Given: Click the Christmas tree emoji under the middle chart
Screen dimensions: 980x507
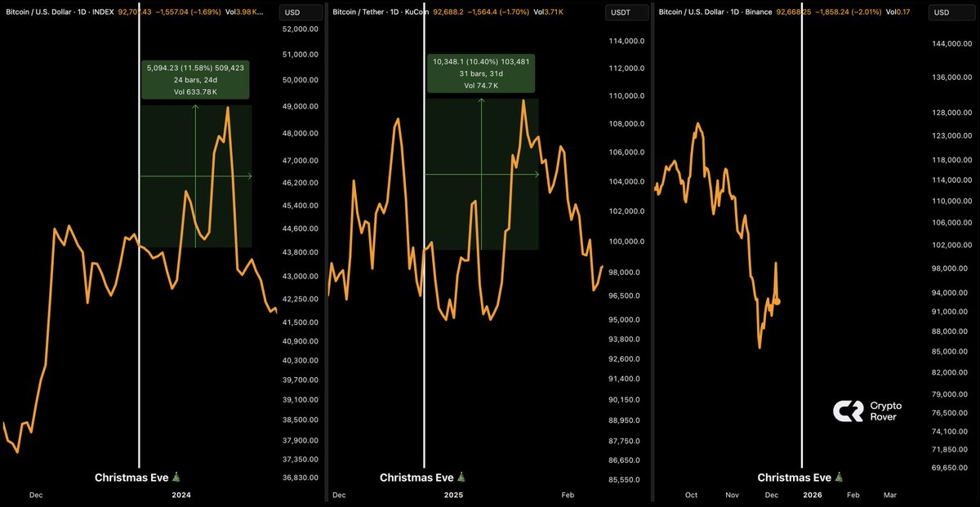Looking at the screenshot, I should tap(462, 478).
